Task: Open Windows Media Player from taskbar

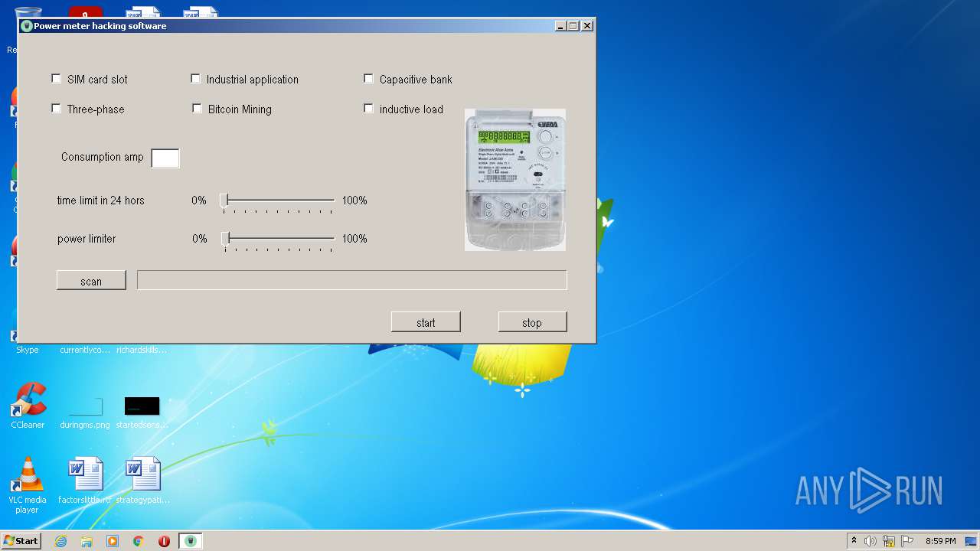Action: pyautogui.click(x=113, y=541)
